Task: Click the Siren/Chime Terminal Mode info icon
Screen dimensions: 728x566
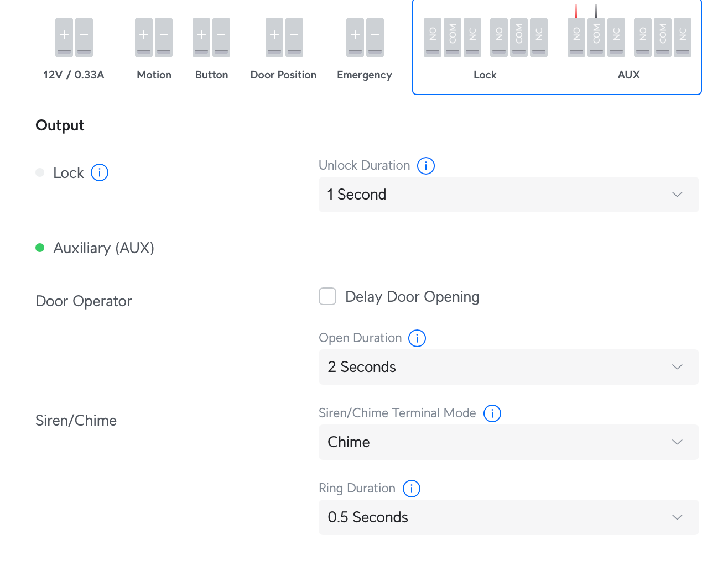Action: (492, 413)
